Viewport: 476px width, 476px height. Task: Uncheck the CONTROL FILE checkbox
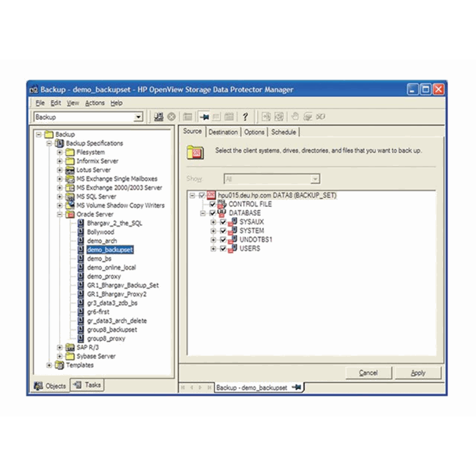coord(213,204)
